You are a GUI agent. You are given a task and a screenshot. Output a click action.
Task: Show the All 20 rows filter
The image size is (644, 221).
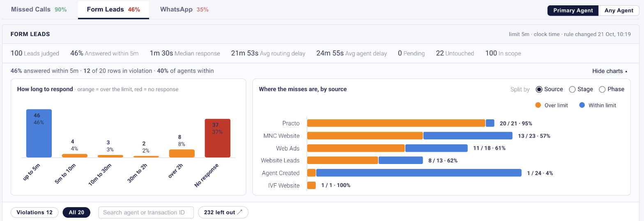coord(76,212)
